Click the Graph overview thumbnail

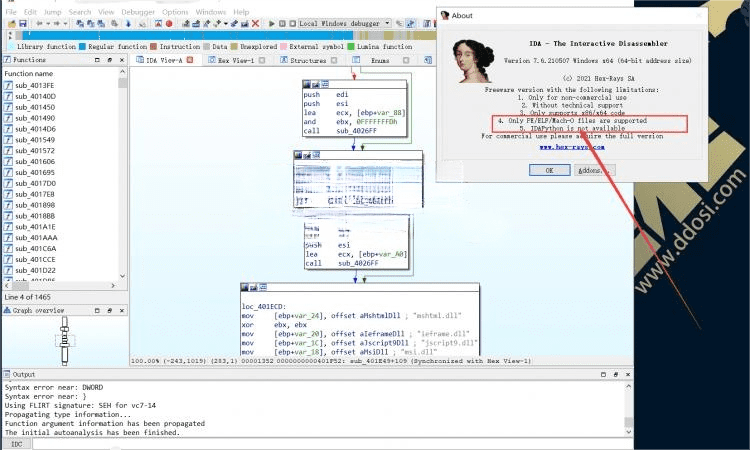[x=65, y=341]
